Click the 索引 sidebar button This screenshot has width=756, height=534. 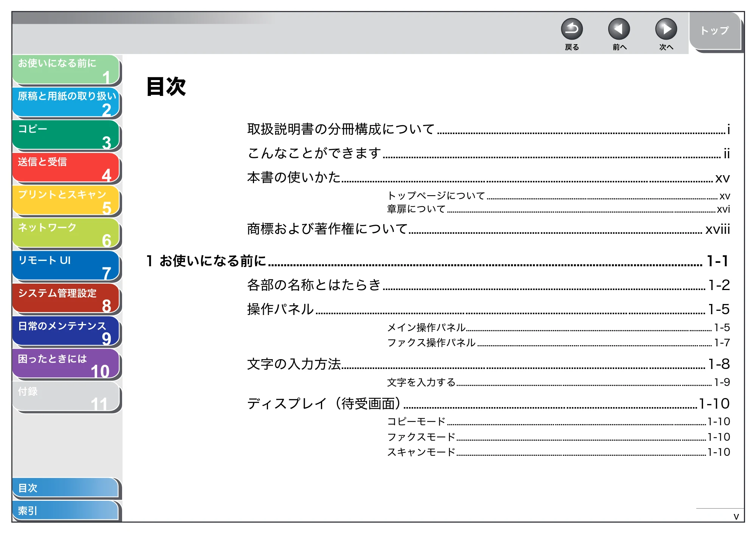(66, 511)
